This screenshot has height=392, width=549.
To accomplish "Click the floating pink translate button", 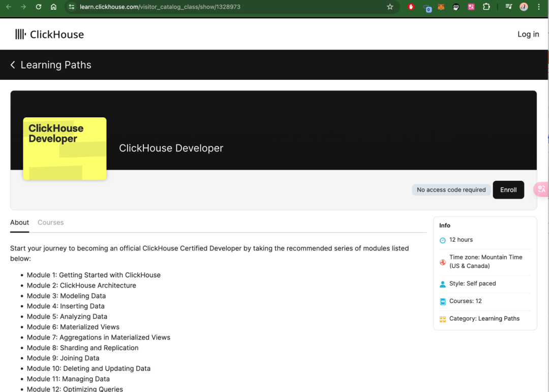I will pos(541,189).
